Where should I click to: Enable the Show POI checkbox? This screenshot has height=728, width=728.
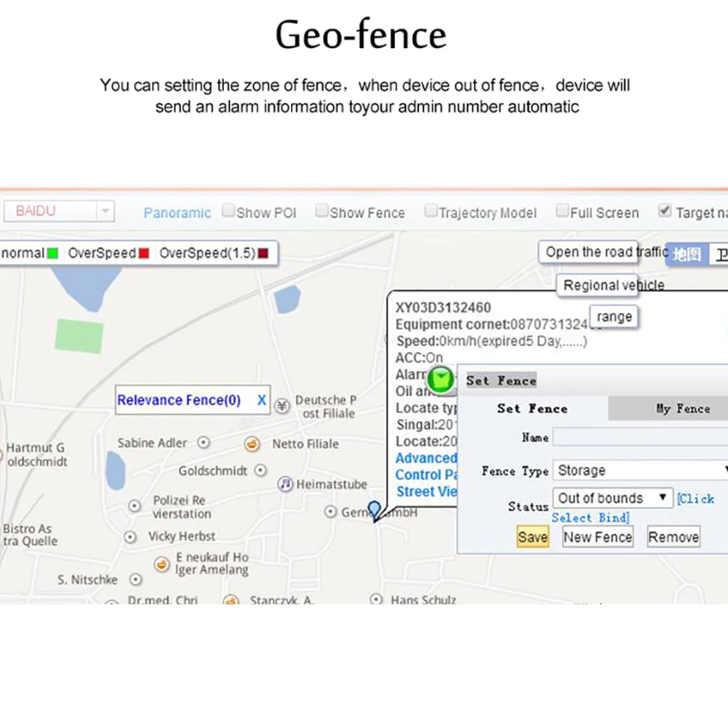228,211
